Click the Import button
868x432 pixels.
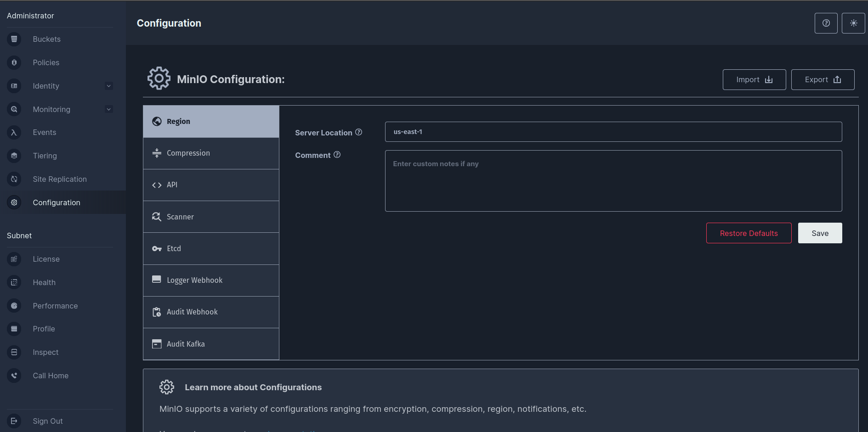click(x=754, y=79)
